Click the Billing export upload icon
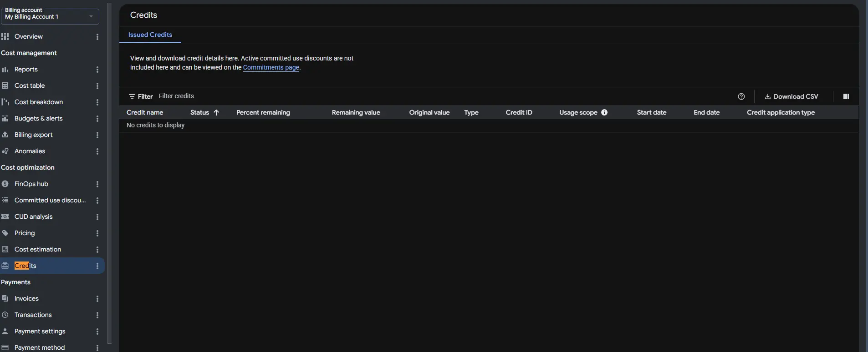Viewport: 868px width, 352px height. pyautogui.click(x=5, y=135)
